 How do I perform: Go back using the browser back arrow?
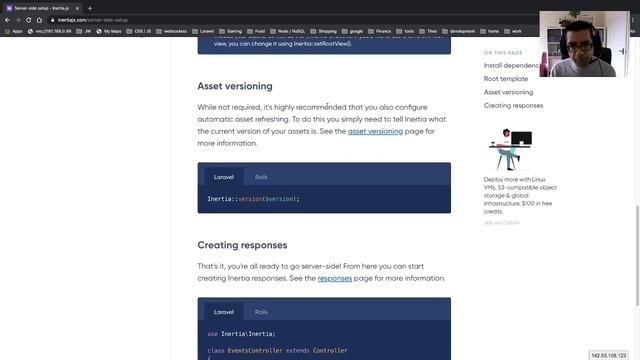(7, 20)
